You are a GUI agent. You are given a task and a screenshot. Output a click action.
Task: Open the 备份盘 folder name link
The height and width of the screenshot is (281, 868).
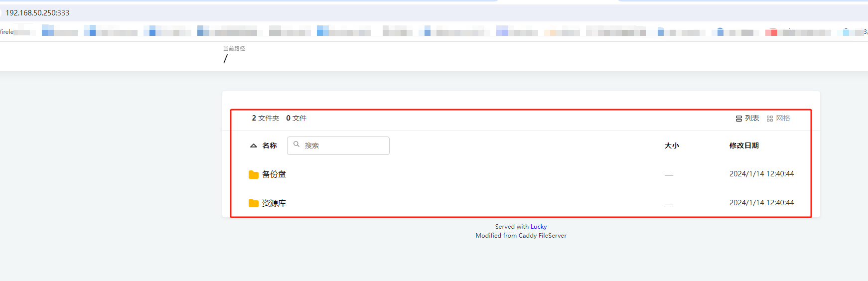pos(274,174)
